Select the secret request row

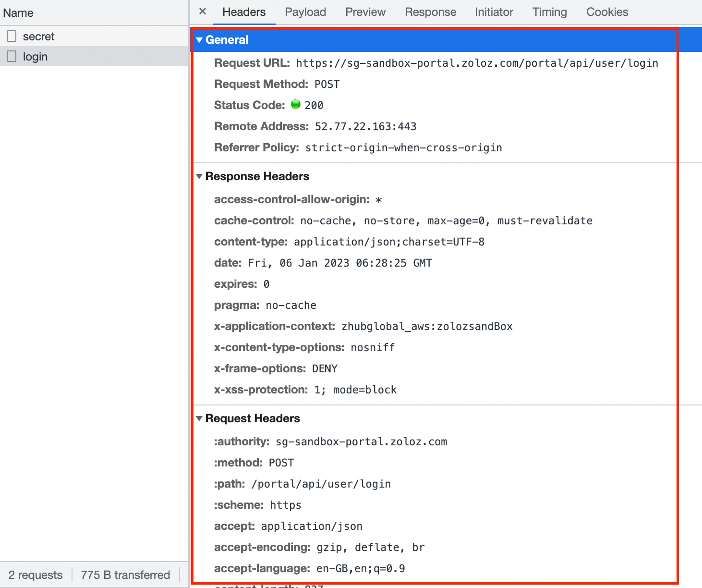pyautogui.click(x=94, y=36)
